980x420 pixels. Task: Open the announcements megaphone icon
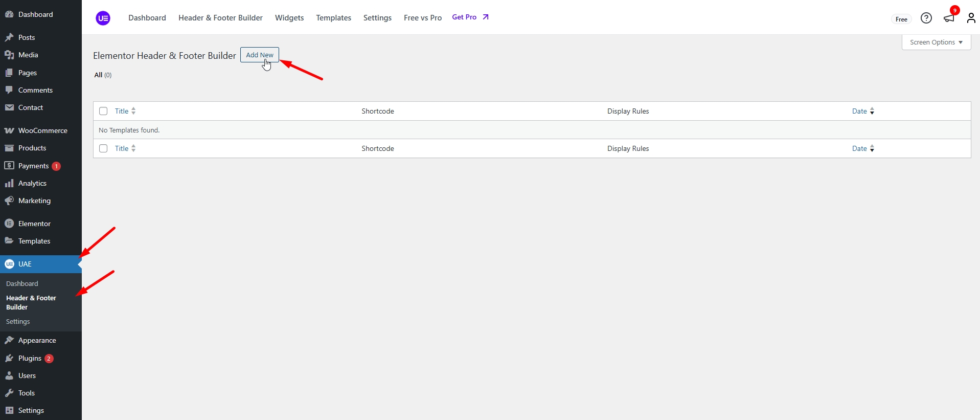click(x=949, y=18)
